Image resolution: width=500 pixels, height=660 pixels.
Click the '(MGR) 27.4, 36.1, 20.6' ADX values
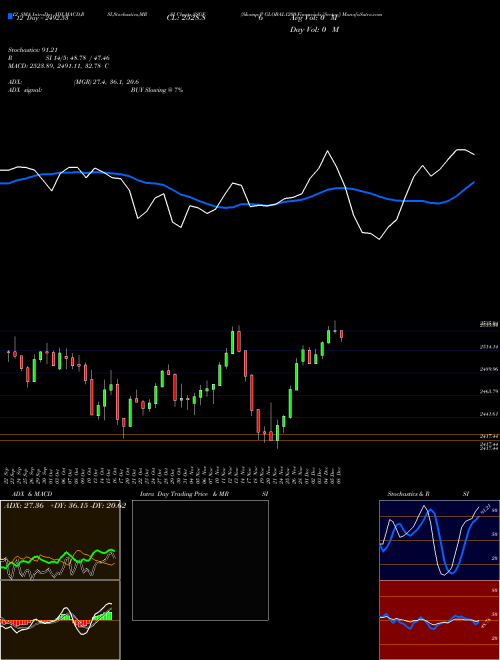pyautogui.click(x=106, y=82)
